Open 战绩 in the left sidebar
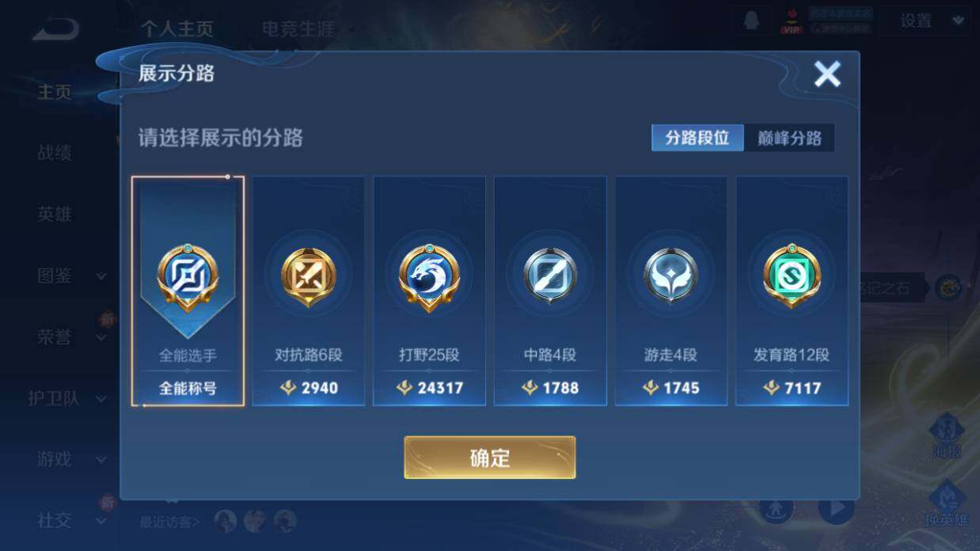The image size is (980, 551). point(55,153)
